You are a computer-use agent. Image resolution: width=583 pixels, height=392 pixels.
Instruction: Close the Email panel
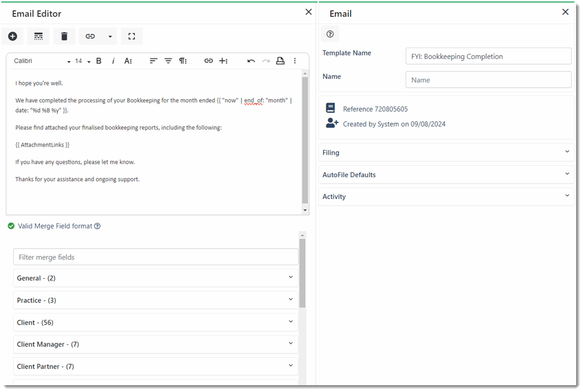click(565, 12)
